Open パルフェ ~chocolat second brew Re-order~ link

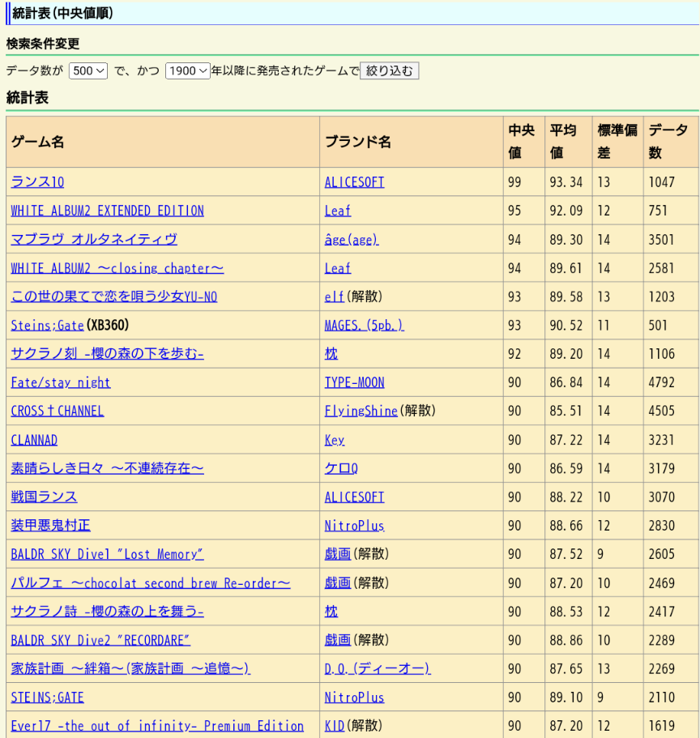pos(151,583)
